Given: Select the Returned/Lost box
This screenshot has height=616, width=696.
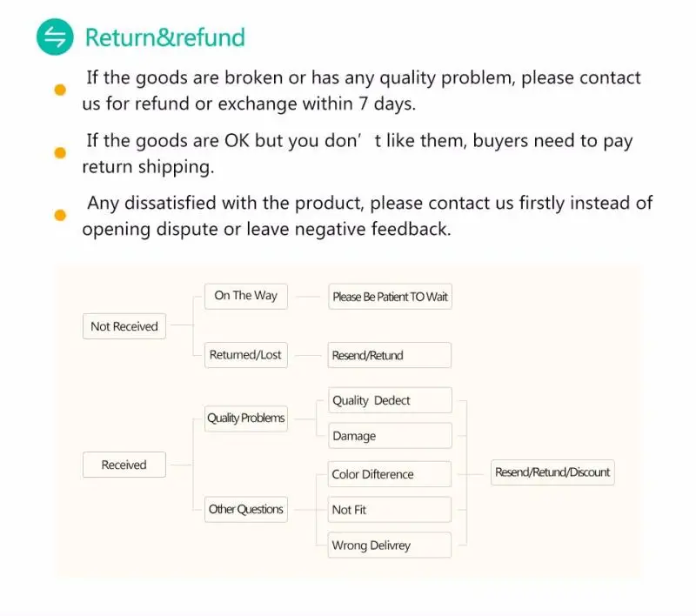Looking at the screenshot, I should click(x=246, y=355).
